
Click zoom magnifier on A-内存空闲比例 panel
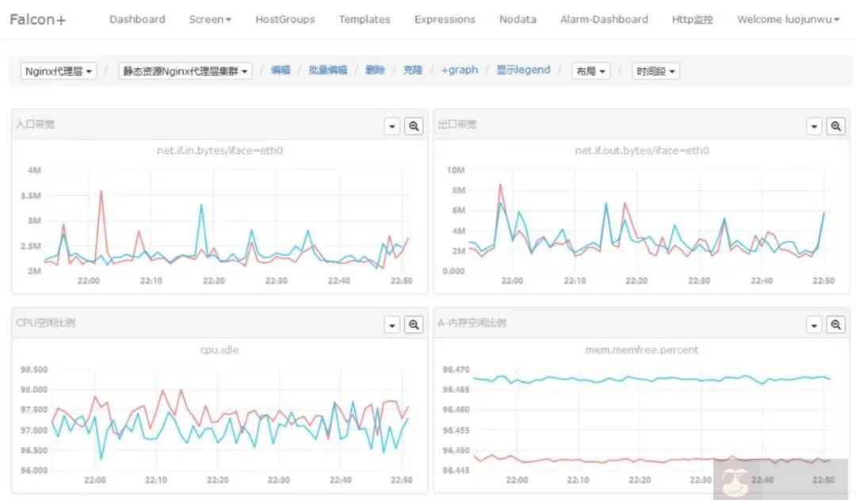point(835,324)
